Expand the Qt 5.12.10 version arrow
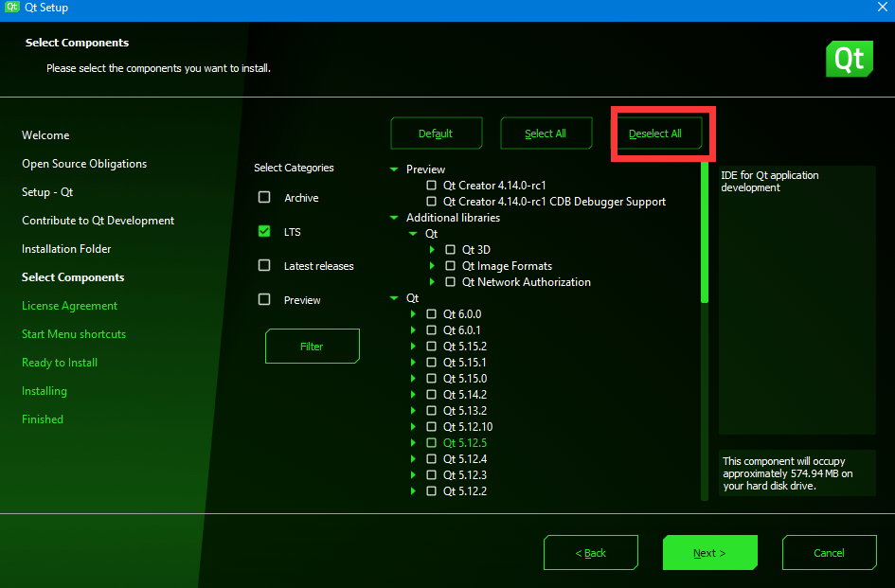The height and width of the screenshot is (588, 895). pos(413,427)
